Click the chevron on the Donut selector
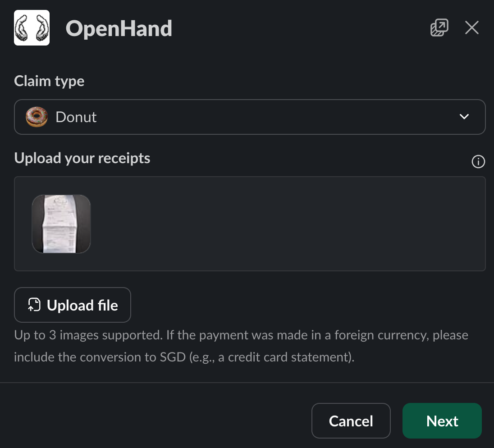The image size is (494, 448). [464, 117]
